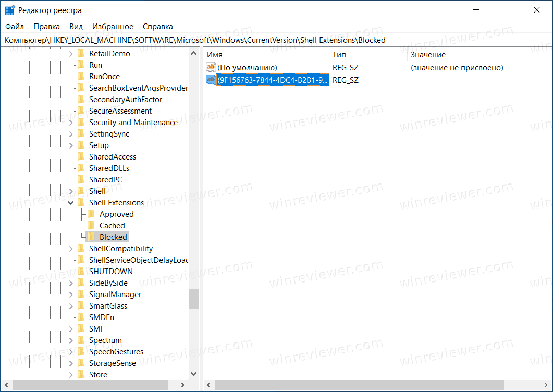Click the SearchBoxEventArgsProvider folder icon
Image resolution: width=553 pixels, height=392 pixels.
(x=81, y=88)
